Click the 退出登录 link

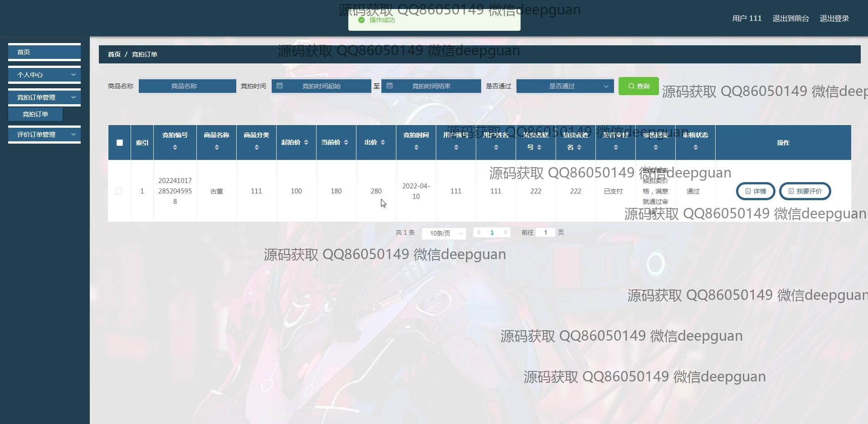pos(834,19)
